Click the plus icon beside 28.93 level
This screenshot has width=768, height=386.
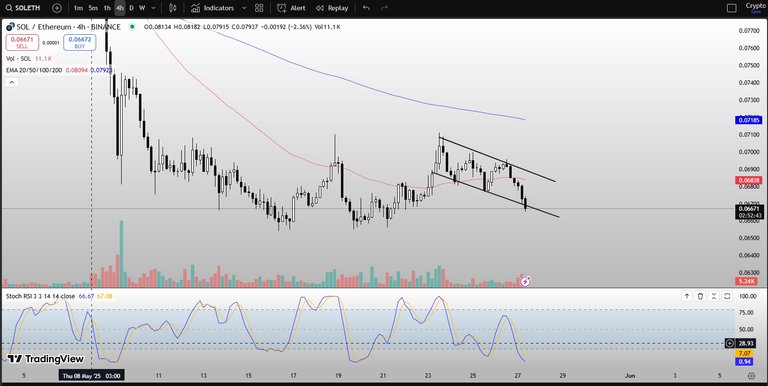[730, 343]
